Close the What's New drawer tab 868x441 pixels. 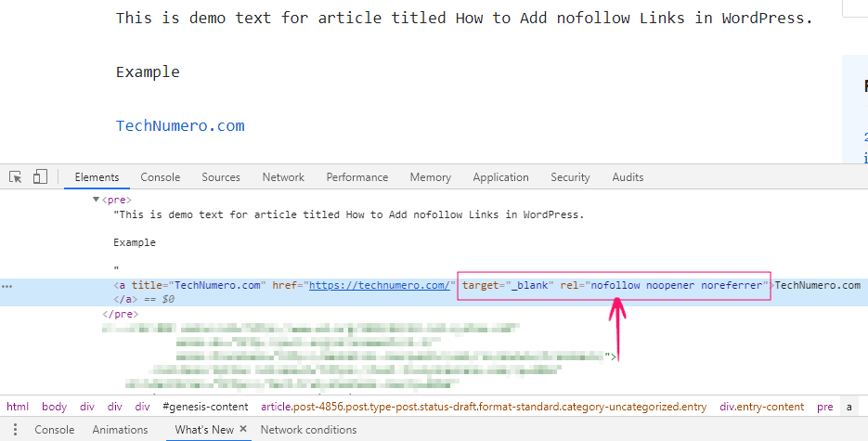click(243, 429)
